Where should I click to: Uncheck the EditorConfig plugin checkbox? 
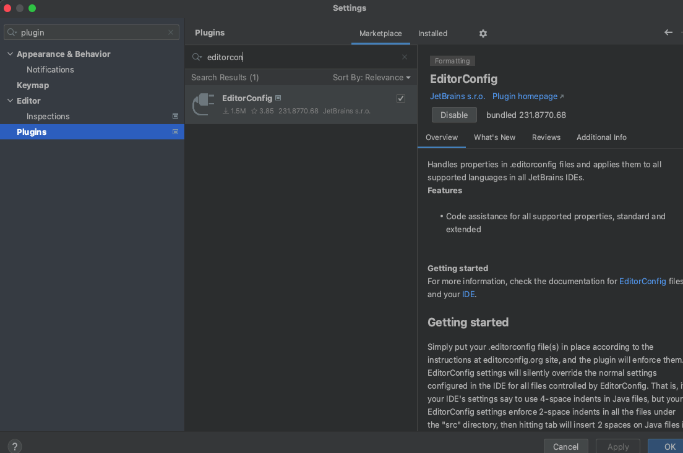click(x=401, y=98)
